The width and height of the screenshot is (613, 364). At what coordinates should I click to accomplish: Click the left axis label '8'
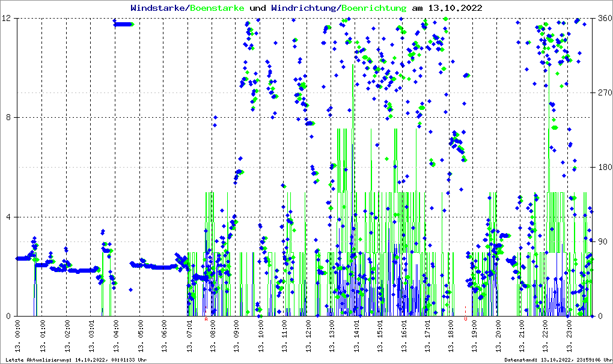tap(8, 117)
